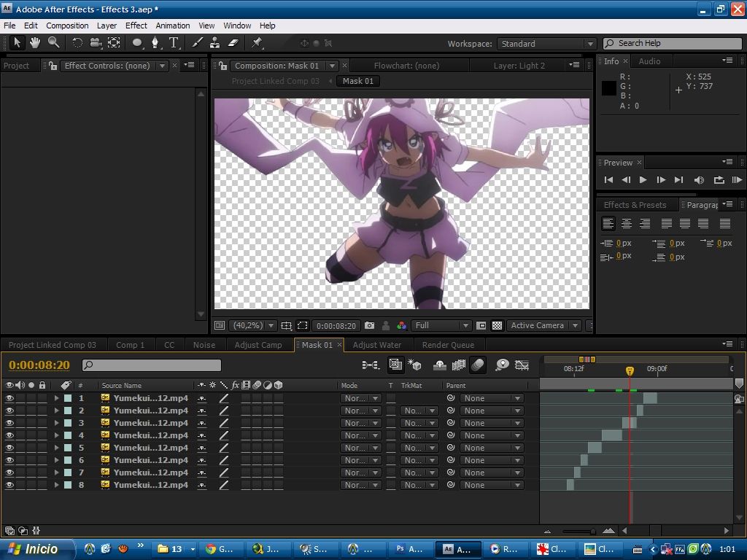This screenshot has width=747, height=560.
Task: Open the Effect menu
Action: point(136,26)
